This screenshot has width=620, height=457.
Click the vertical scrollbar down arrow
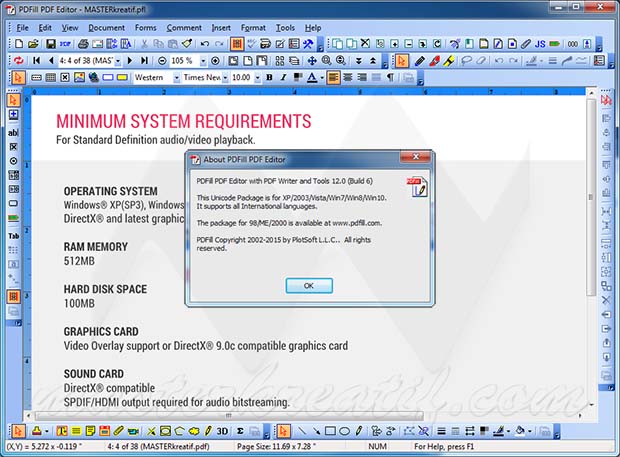click(x=592, y=405)
